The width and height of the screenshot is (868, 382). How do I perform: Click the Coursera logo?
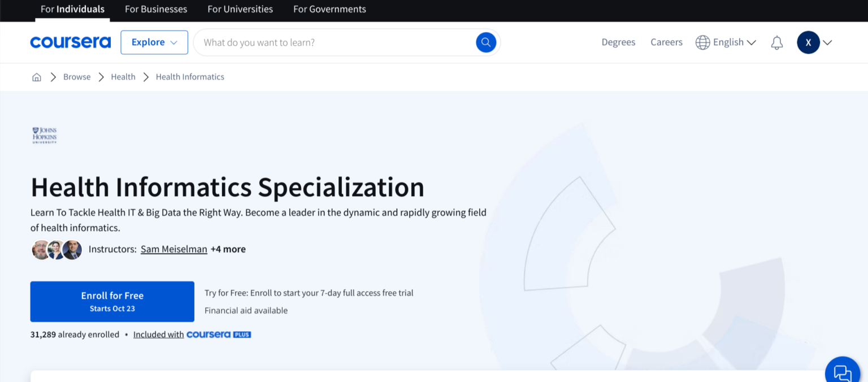(x=71, y=42)
